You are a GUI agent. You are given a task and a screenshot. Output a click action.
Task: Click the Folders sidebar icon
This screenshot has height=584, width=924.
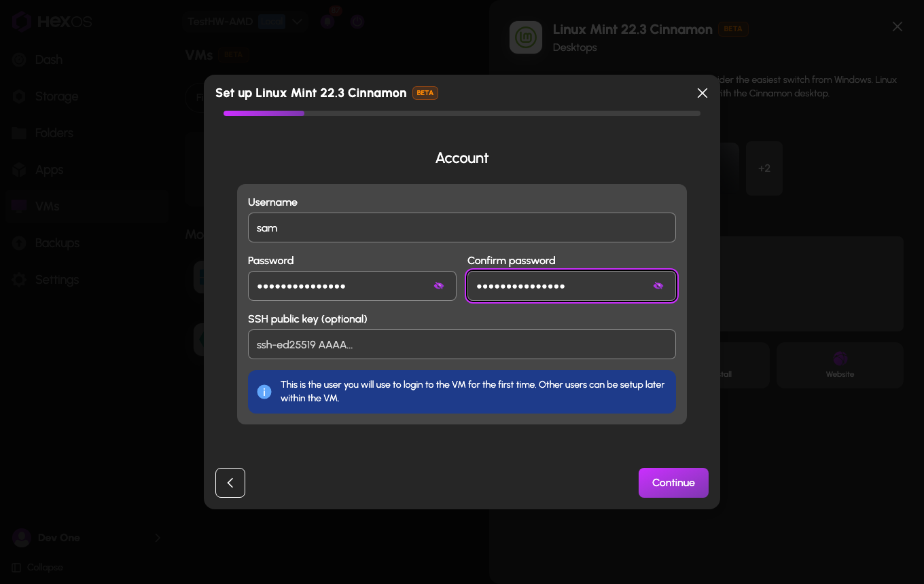pos(19,133)
